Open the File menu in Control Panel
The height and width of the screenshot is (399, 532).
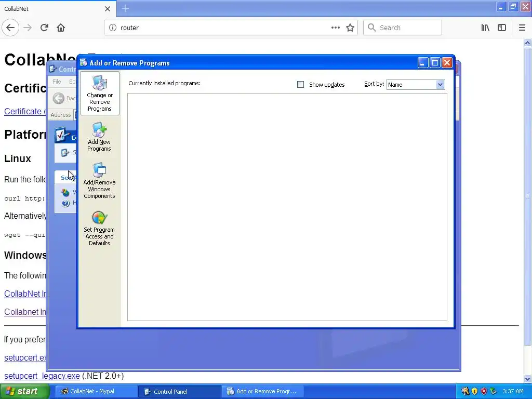[x=57, y=82]
